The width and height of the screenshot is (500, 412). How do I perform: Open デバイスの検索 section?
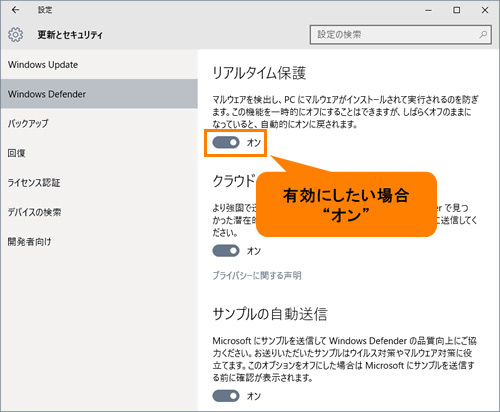pyautogui.click(x=99, y=212)
